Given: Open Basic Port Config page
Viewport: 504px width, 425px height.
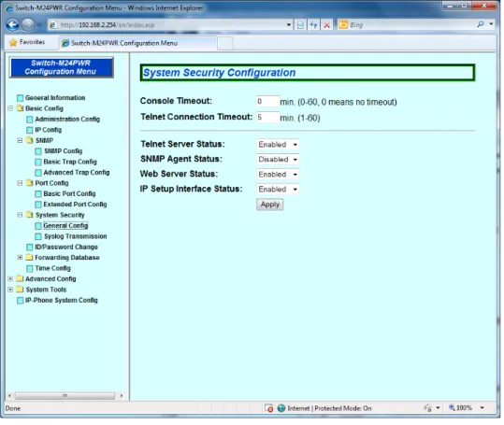Looking at the screenshot, I should point(69,193).
